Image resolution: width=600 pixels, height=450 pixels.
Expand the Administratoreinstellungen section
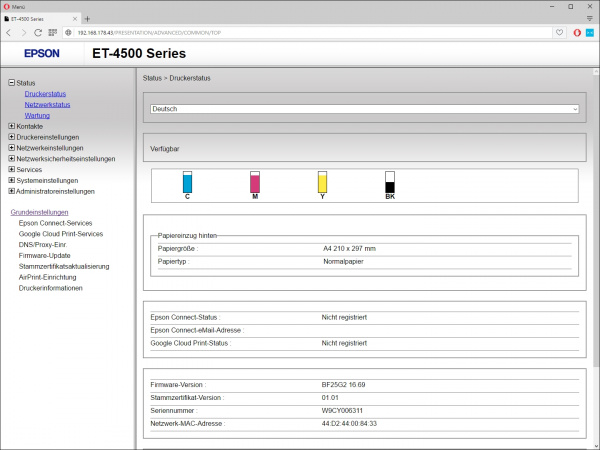11,191
